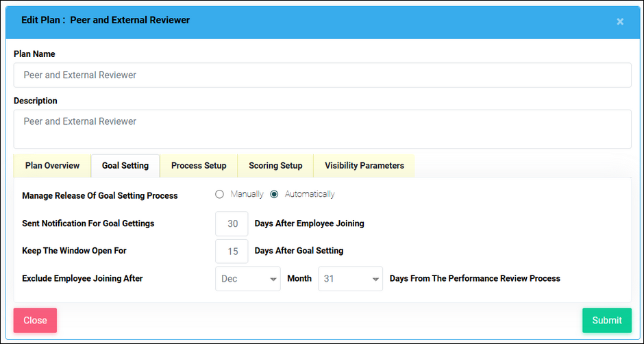Click the Description label
The height and width of the screenshot is (344, 644).
click(36, 101)
